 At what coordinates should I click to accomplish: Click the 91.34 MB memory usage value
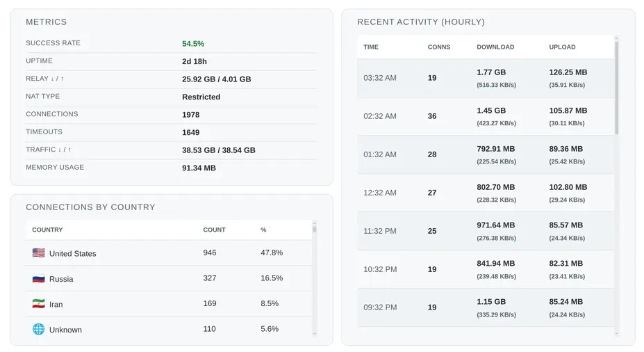click(199, 168)
